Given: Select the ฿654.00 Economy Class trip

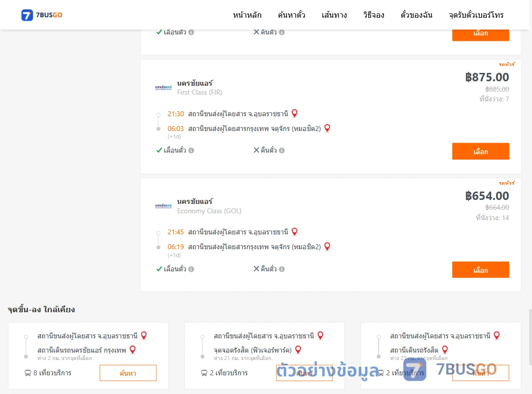Looking at the screenshot, I should (480, 270).
